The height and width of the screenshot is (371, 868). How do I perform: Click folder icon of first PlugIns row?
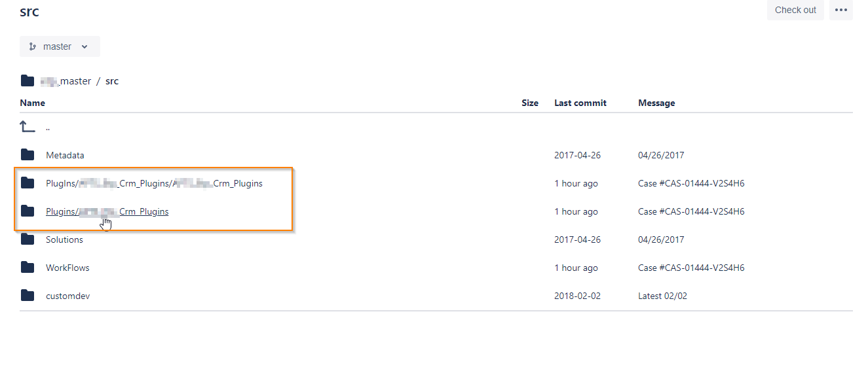pos(28,183)
